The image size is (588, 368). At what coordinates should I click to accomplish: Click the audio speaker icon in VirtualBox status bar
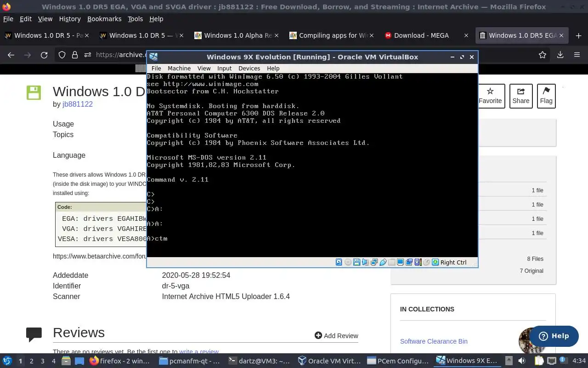[x=365, y=262]
